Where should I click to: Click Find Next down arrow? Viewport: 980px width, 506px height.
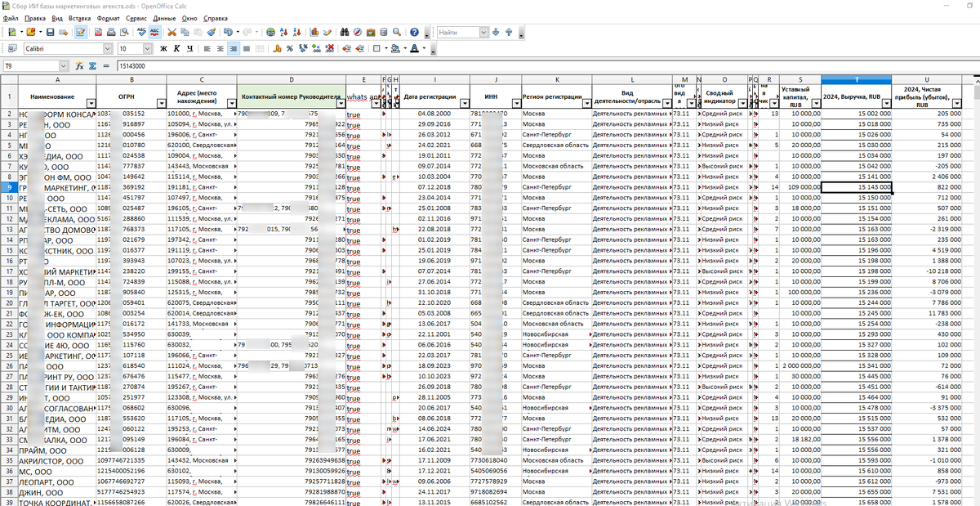click(496, 32)
